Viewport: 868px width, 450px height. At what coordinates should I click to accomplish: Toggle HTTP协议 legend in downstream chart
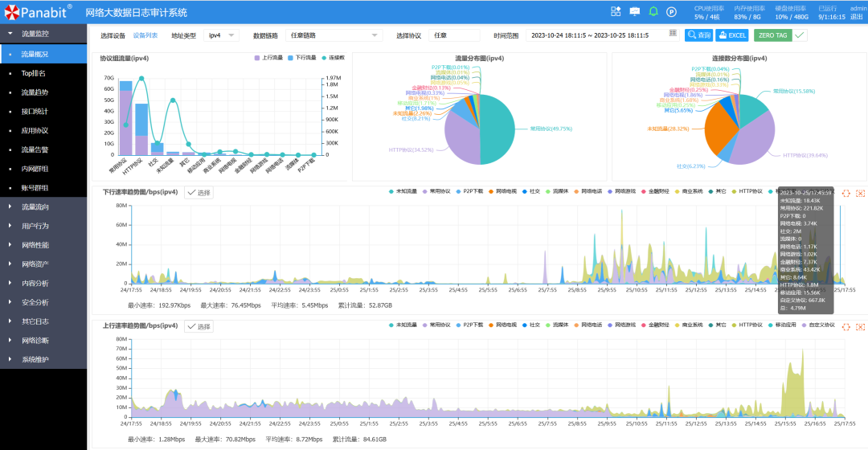coord(747,191)
